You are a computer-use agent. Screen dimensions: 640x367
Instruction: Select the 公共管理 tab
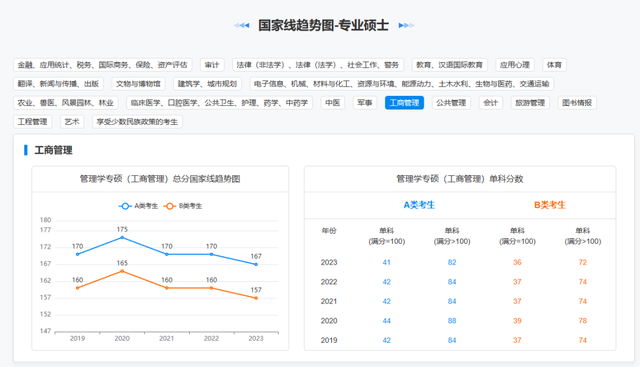click(x=451, y=102)
